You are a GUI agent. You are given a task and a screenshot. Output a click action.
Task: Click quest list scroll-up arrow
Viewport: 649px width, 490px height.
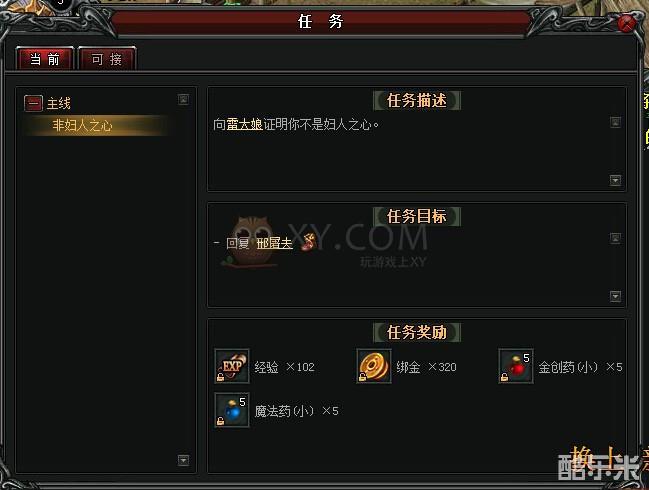click(183, 99)
